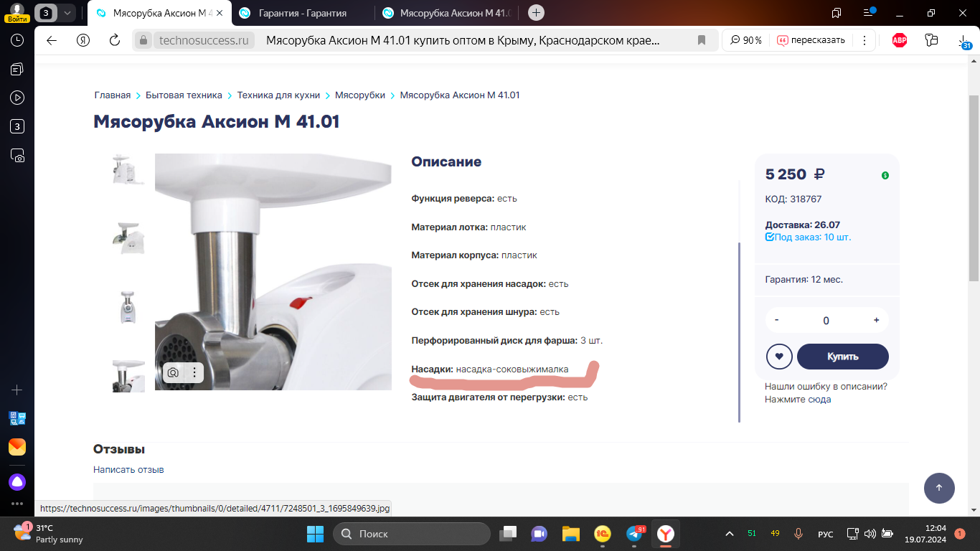
Task: Open the extensions icon beside ABP
Action: click(x=932, y=40)
